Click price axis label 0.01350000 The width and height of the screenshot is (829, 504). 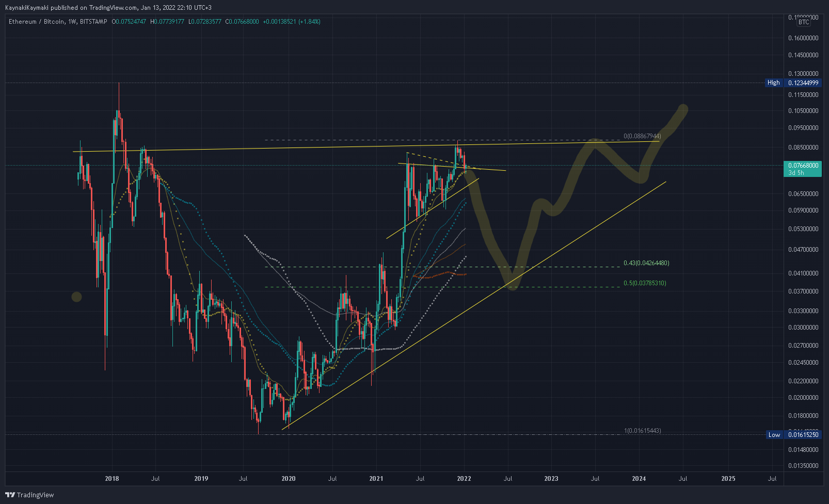point(803,466)
